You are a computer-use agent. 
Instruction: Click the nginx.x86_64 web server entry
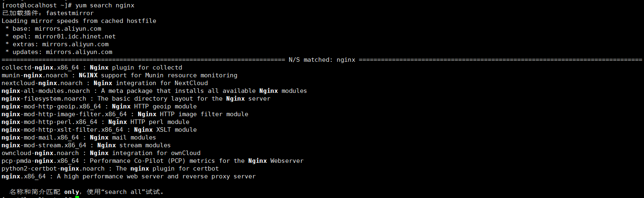click(x=24, y=176)
